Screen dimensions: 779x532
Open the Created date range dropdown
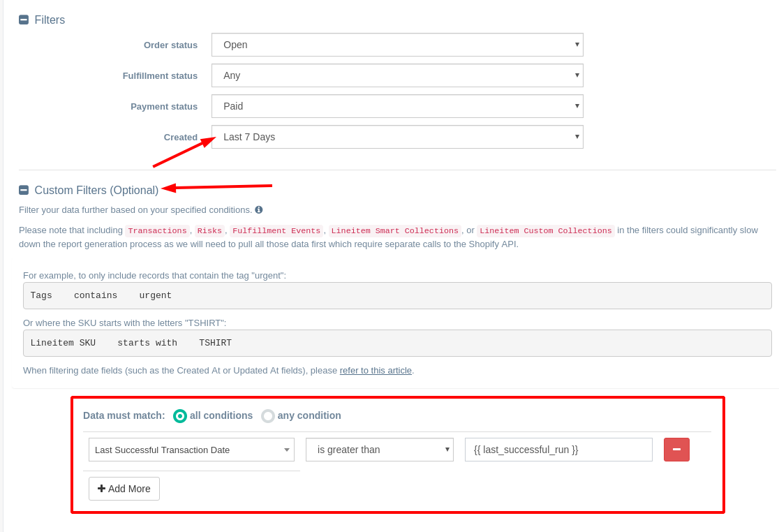point(397,137)
